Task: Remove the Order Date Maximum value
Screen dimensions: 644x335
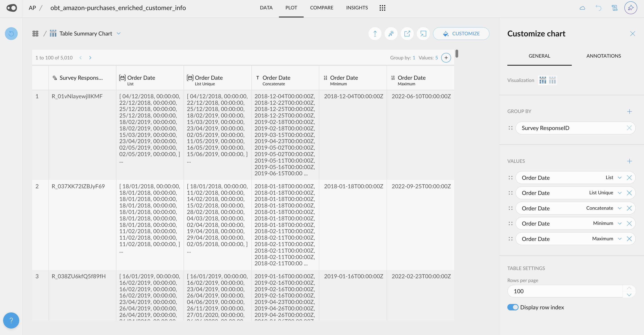Action: point(629,239)
